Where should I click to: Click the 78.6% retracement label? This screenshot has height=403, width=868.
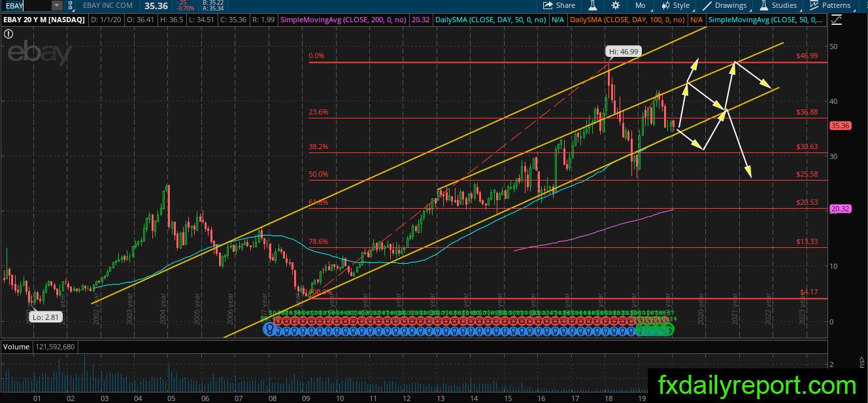pos(318,241)
